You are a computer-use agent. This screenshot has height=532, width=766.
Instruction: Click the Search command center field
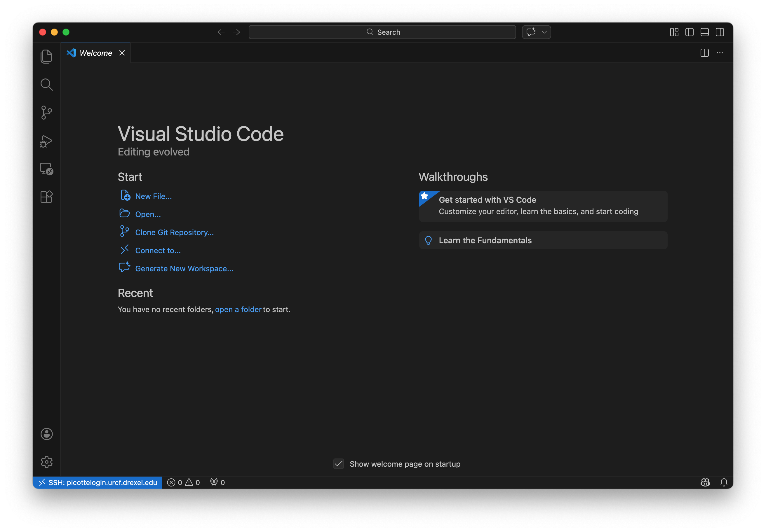tap(382, 32)
